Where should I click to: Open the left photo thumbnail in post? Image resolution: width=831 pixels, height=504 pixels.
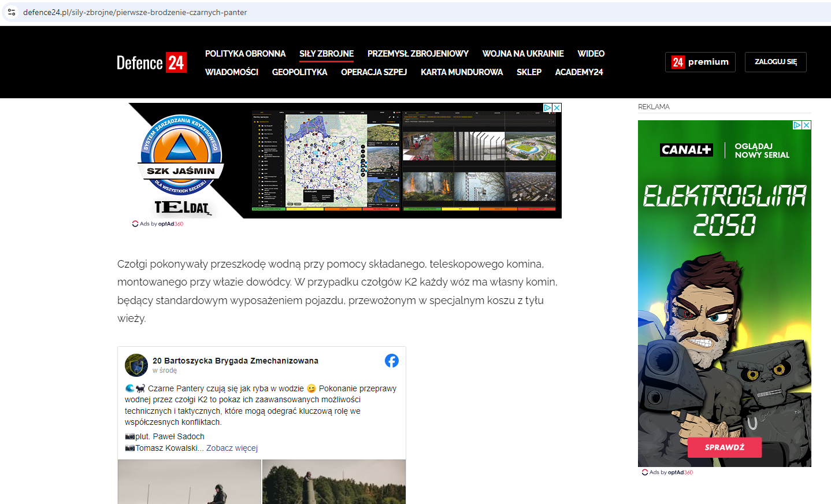[x=190, y=482]
